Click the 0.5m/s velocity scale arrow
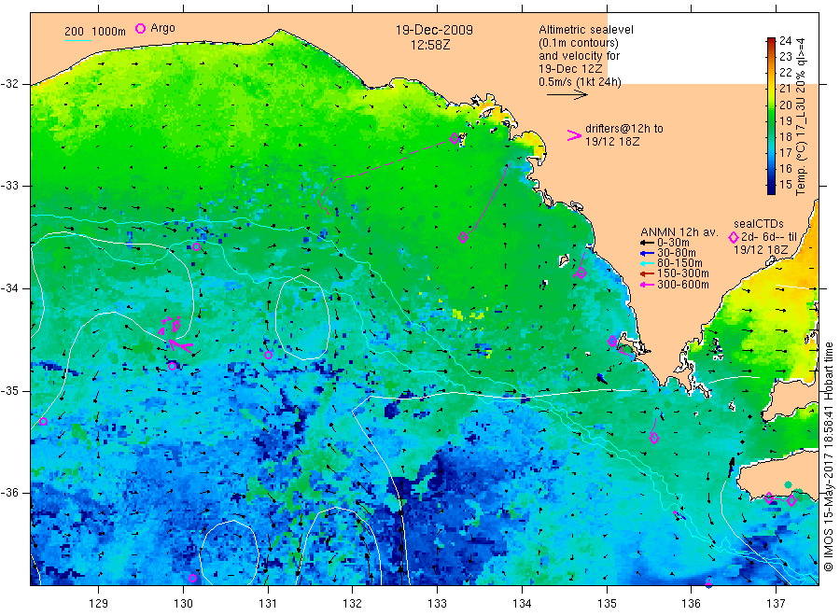 pos(567,95)
